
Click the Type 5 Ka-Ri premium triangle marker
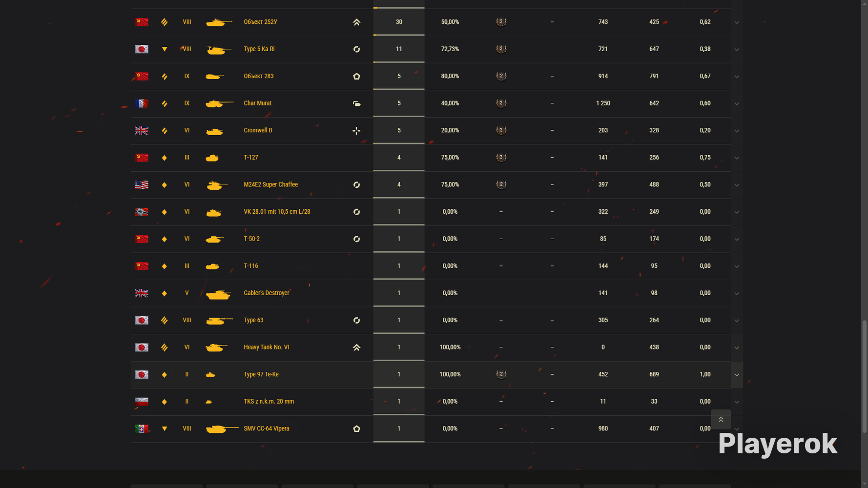coord(165,49)
